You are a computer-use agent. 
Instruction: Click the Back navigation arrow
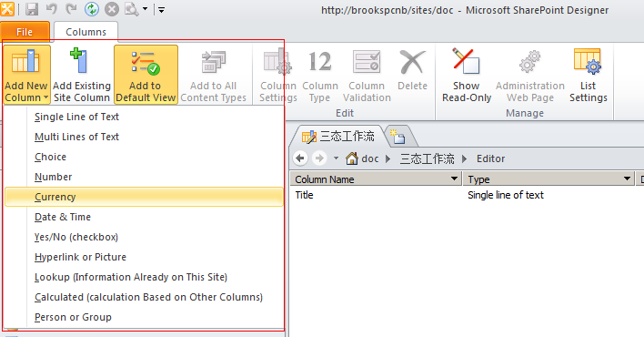pyautogui.click(x=300, y=158)
